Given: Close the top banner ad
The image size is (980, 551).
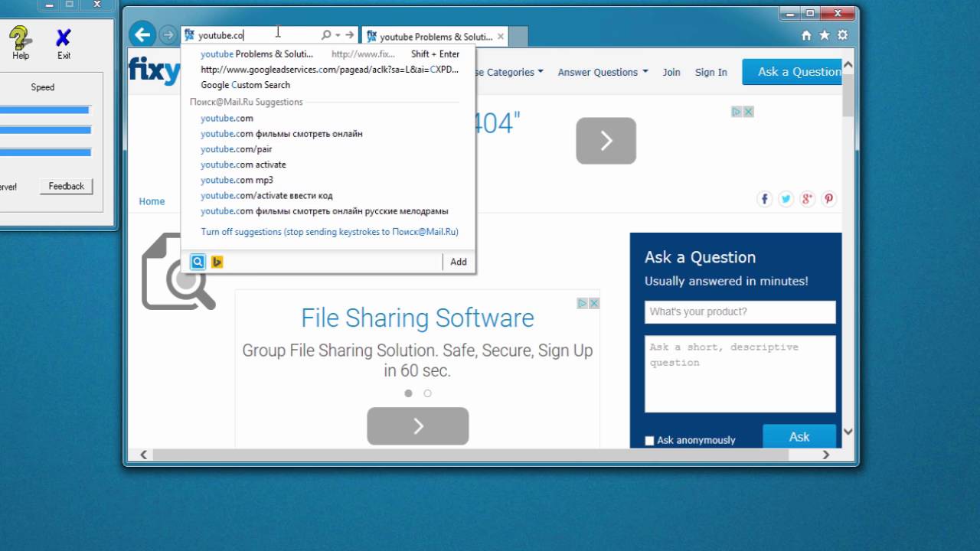Looking at the screenshot, I should 749,112.
